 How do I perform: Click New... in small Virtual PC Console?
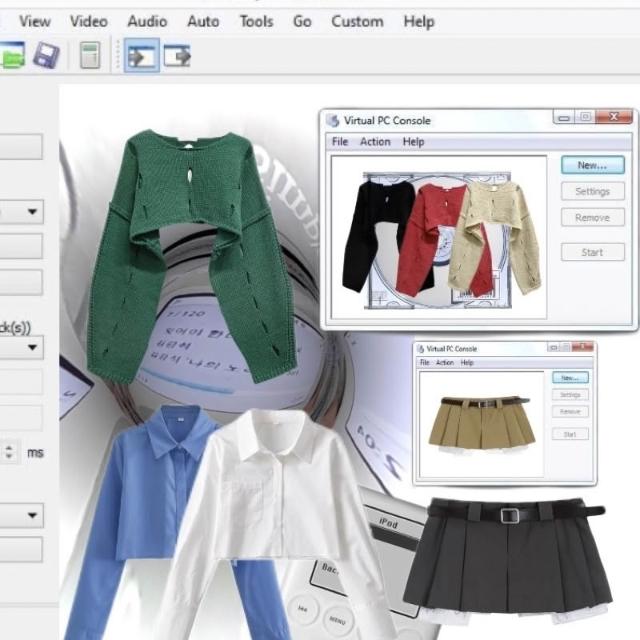(570, 378)
